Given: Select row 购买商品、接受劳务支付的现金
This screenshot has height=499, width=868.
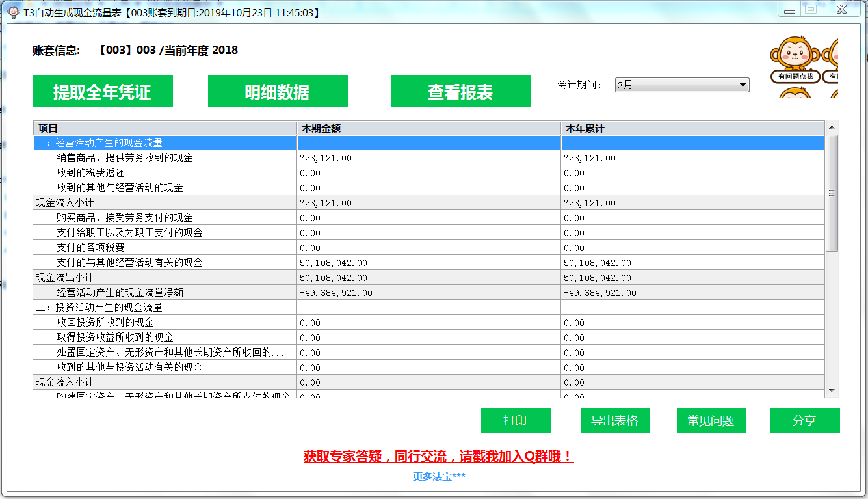Looking at the screenshot, I should point(429,218).
